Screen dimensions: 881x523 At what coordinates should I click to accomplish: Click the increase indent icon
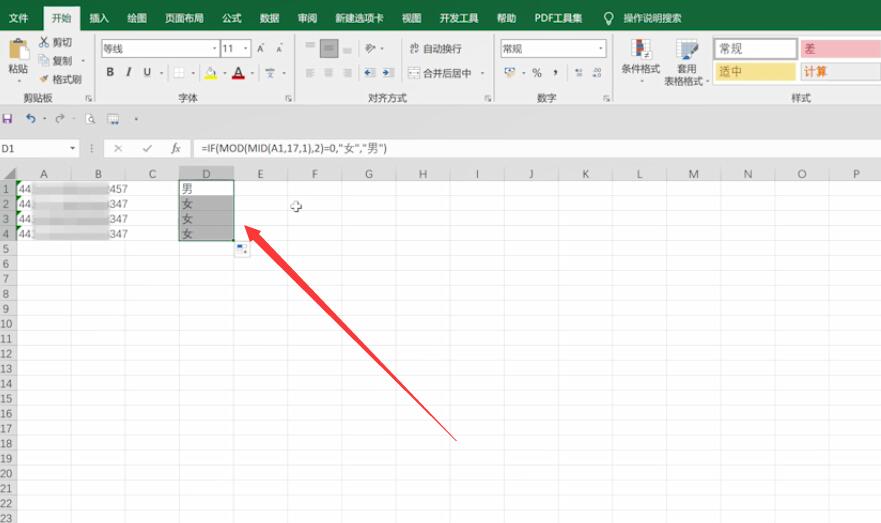388,72
